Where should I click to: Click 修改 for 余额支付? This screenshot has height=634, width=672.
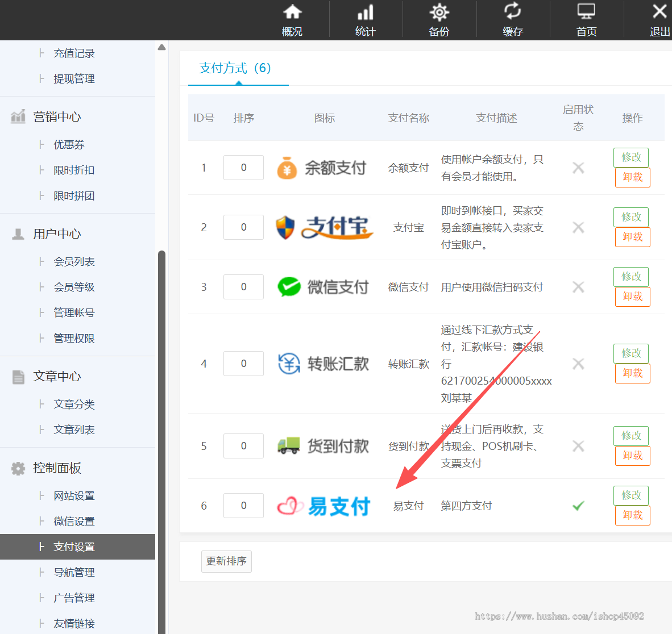[631, 157]
